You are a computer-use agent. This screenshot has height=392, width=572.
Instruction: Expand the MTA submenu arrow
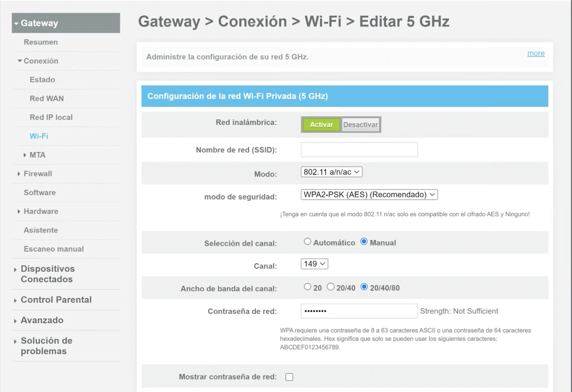point(25,155)
